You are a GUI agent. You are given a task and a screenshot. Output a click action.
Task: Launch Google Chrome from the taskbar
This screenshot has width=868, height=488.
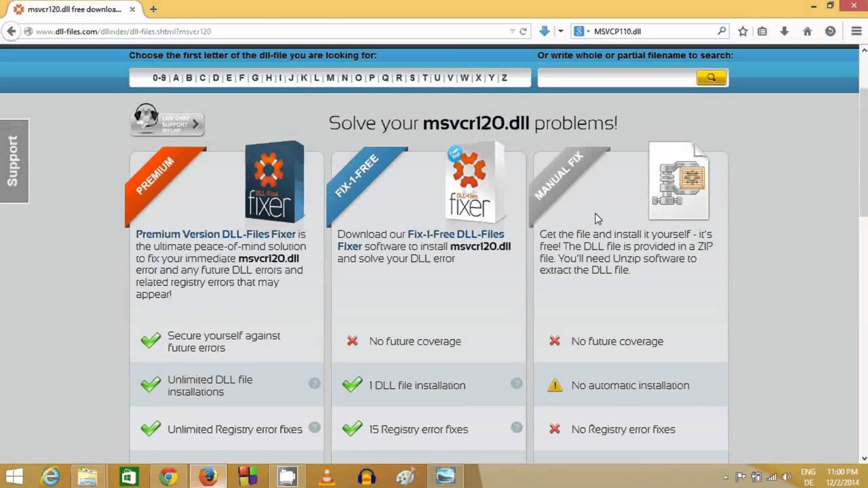pos(168,476)
